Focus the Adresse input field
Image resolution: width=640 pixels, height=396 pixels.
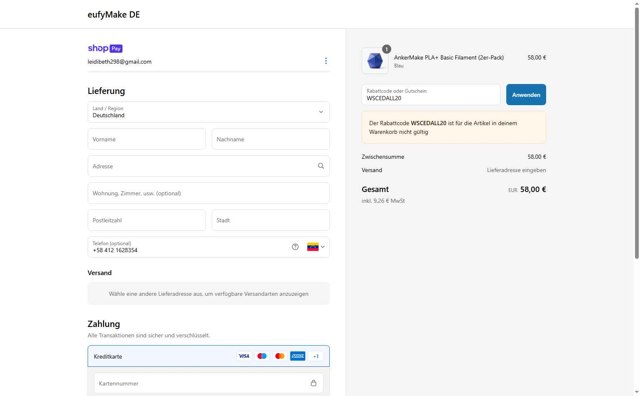click(x=208, y=166)
